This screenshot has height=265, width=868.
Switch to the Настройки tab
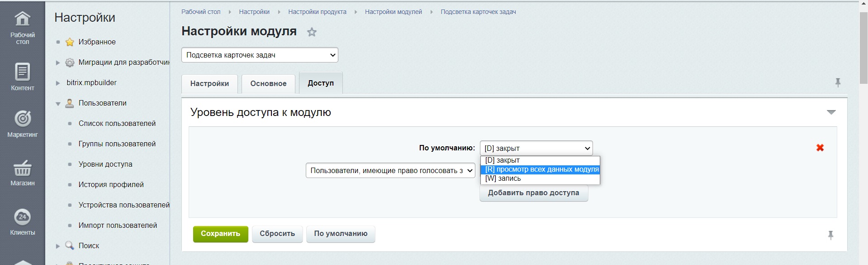coord(209,84)
